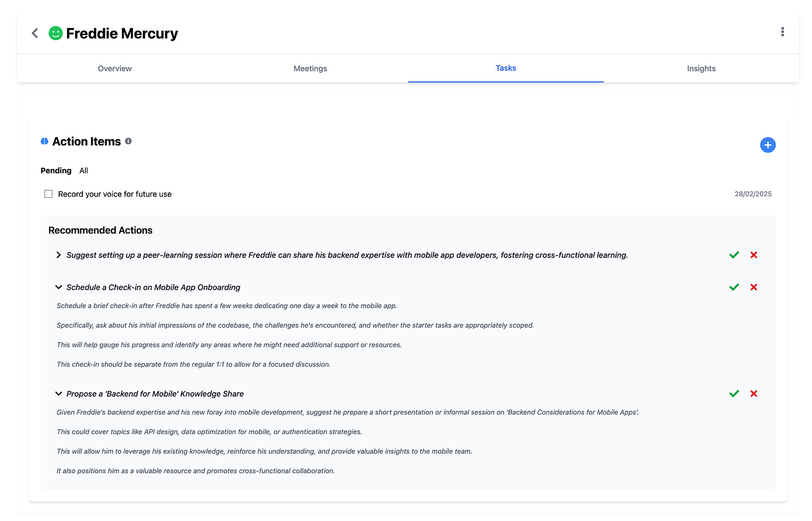Click the line 'It also positions him as a valuable resource'
812x521 pixels.
click(196, 471)
